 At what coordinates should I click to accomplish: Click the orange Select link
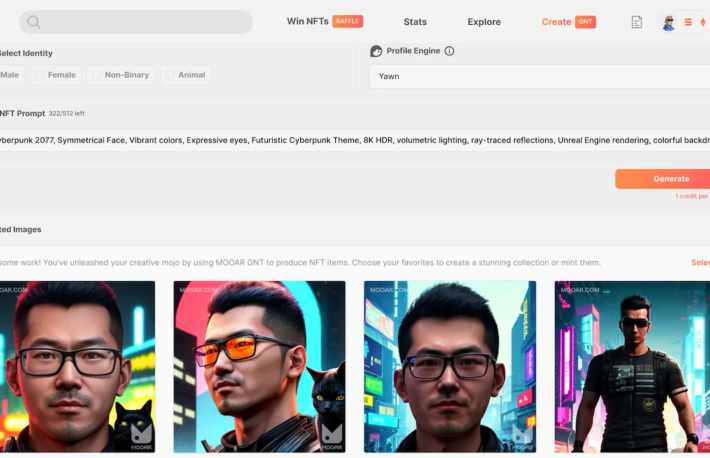[700, 262]
